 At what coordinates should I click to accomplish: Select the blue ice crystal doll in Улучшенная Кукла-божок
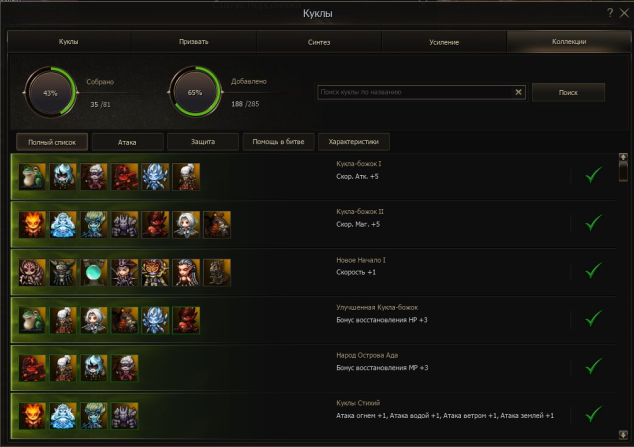(x=155, y=320)
